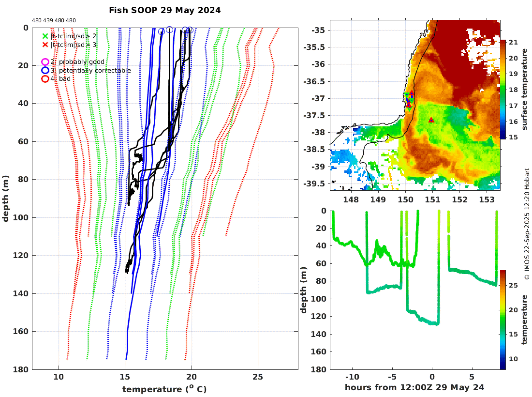Click the 'hours from 12:00Z 29 May 24' label
This screenshot has width=532, height=397.
click(414, 387)
